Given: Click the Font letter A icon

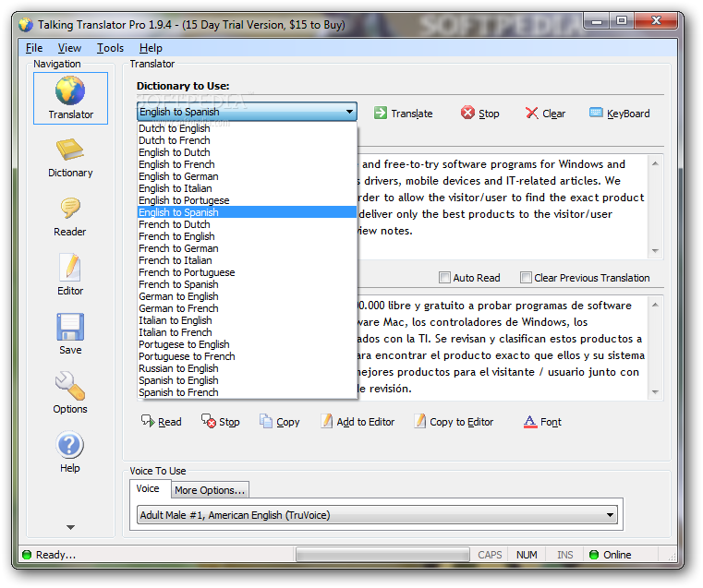Looking at the screenshot, I should click(530, 422).
